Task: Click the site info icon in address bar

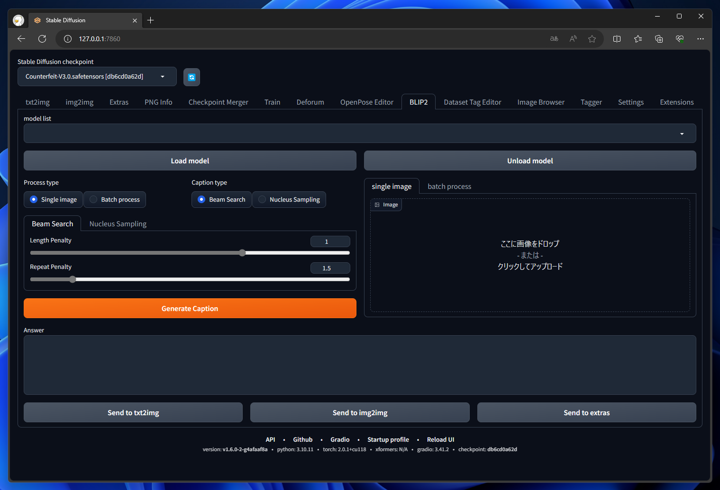Action: click(68, 39)
